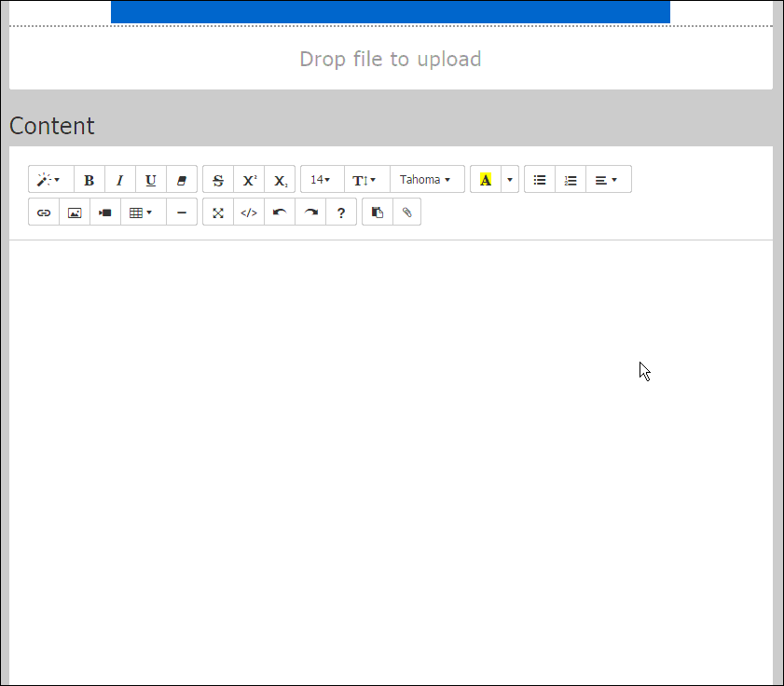Expand the color palette dropdown arrow
784x686 pixels.
click(x=510, y=180)
